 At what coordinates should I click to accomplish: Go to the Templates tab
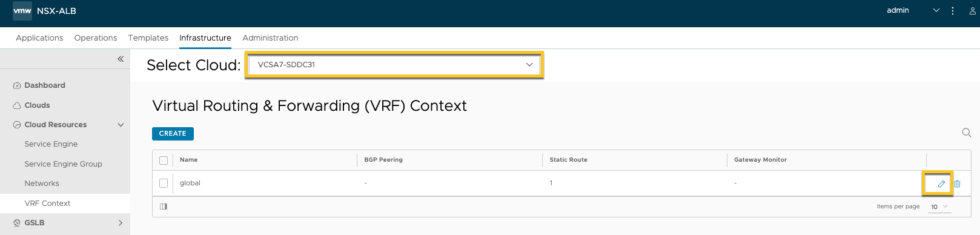click(x=148, y=38)
